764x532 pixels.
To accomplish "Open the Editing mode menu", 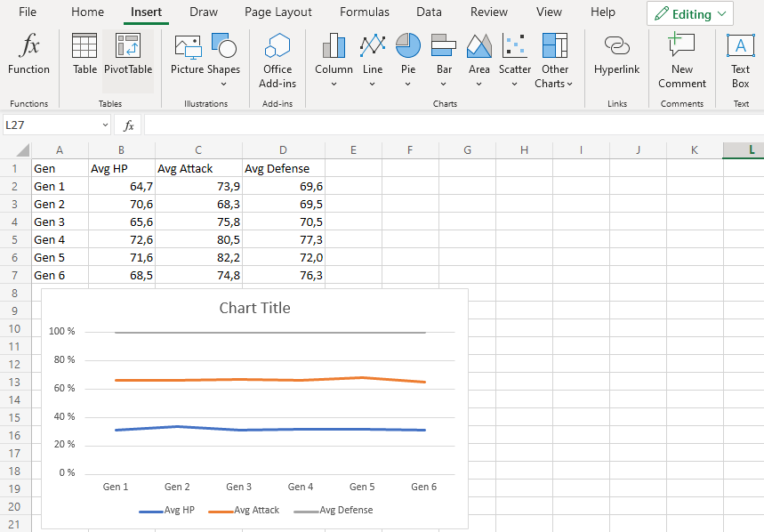I will (689, 12).
